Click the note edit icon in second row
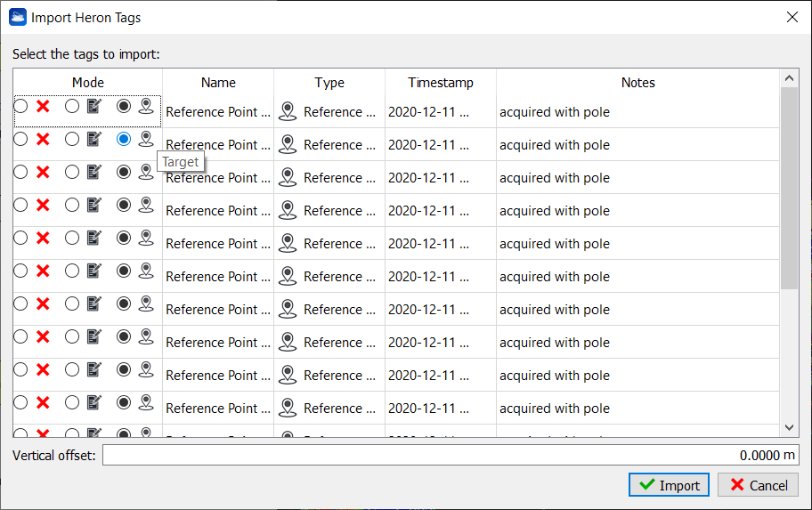The height and width of the screenshot is (510, 812). coord(93,140)
